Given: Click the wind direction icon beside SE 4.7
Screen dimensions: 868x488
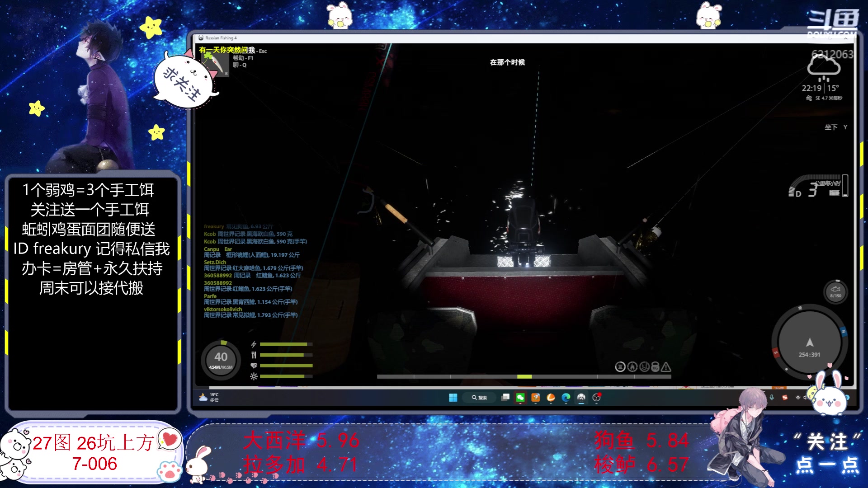Looking at the screenshot, I should click(x=809, y=98).
